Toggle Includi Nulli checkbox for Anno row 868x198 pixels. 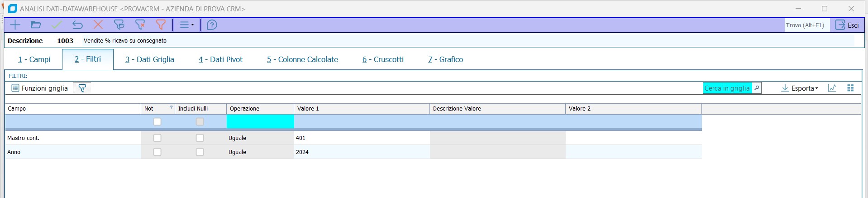200,152
